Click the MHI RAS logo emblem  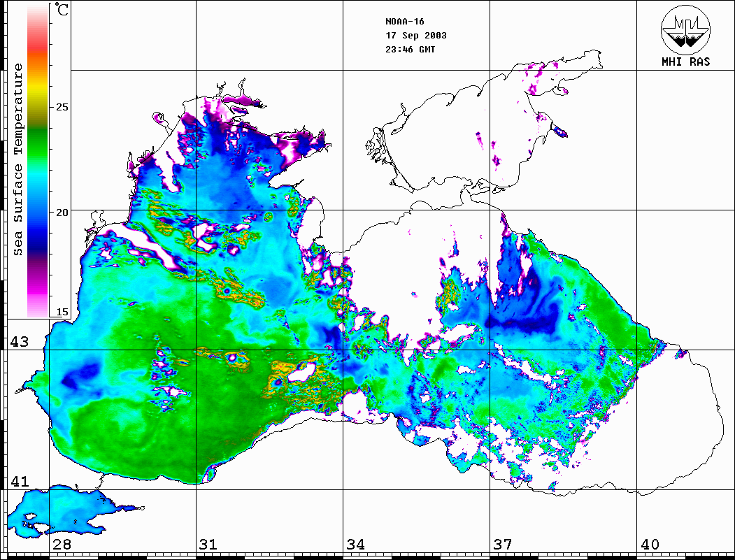686,29
